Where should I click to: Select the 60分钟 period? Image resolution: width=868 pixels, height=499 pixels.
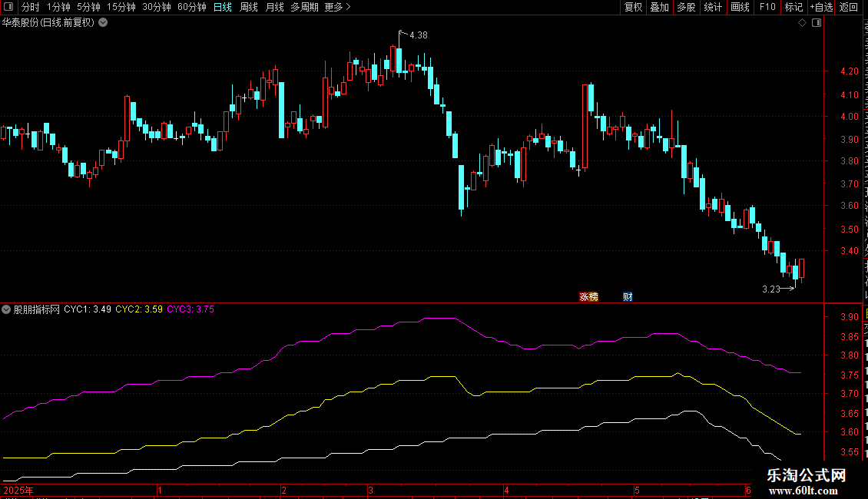point(192,7)
